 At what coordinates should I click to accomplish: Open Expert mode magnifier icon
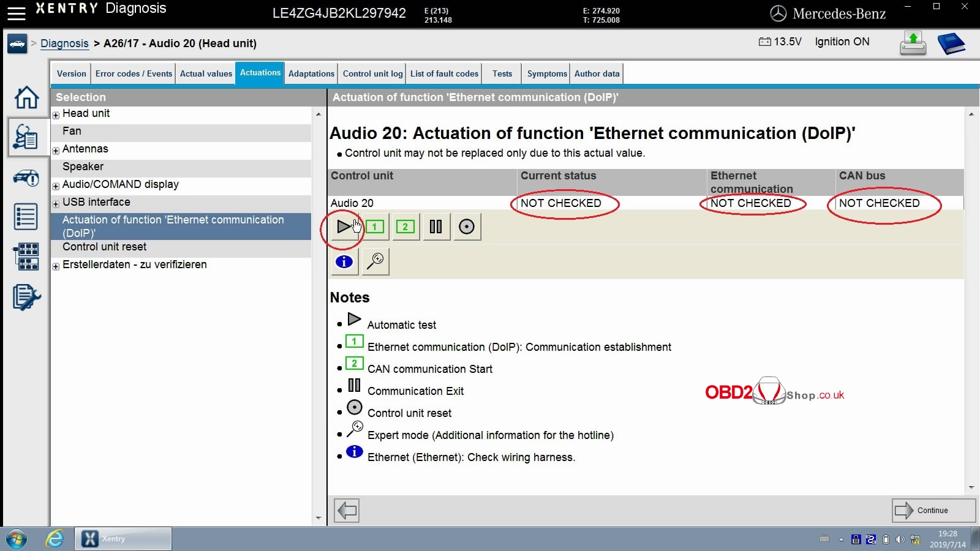375,262
